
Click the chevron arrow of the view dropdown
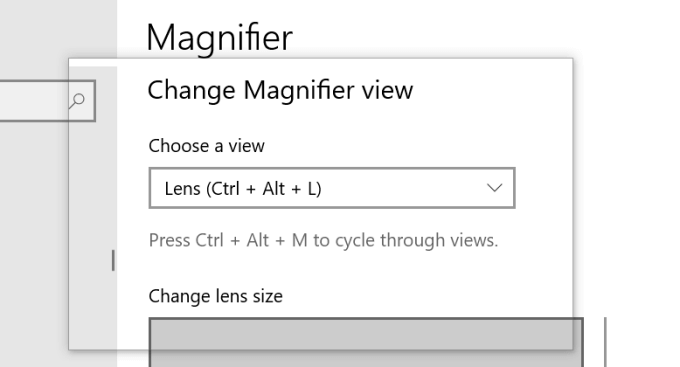click(494, 188)
